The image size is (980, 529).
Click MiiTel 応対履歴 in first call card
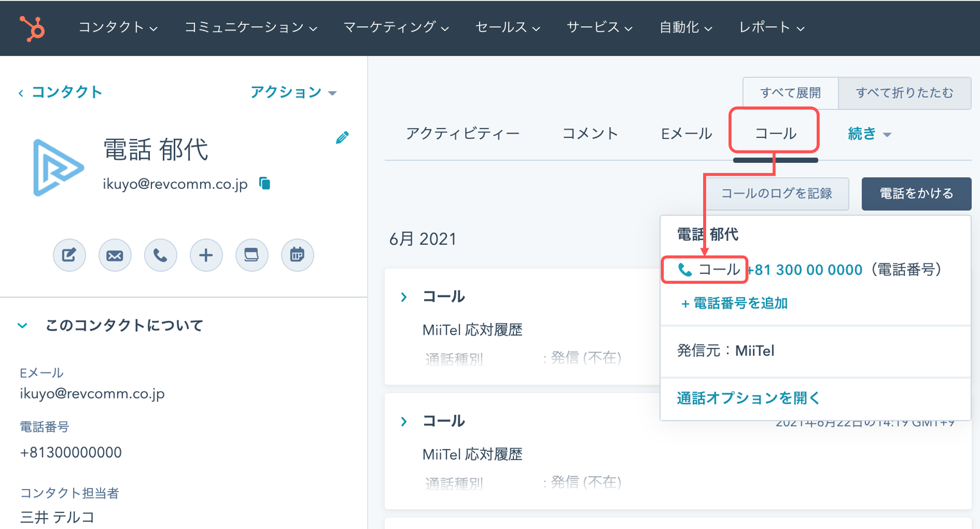tap(472, 330)
